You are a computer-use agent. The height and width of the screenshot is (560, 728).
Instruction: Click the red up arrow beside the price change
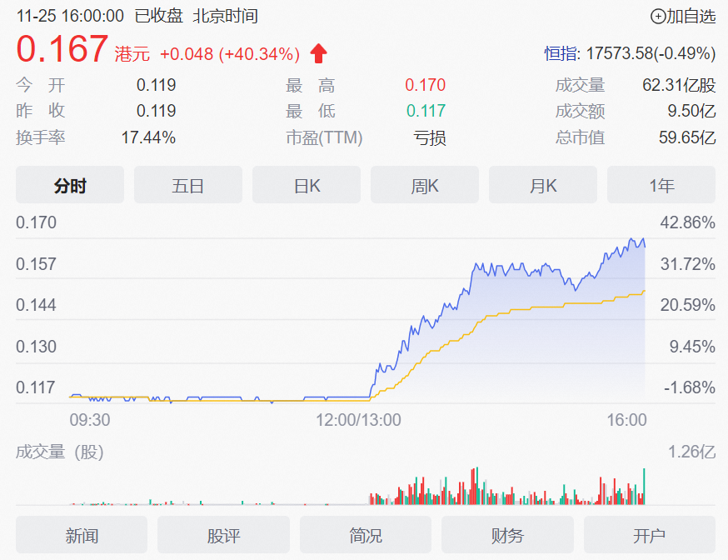318,54
